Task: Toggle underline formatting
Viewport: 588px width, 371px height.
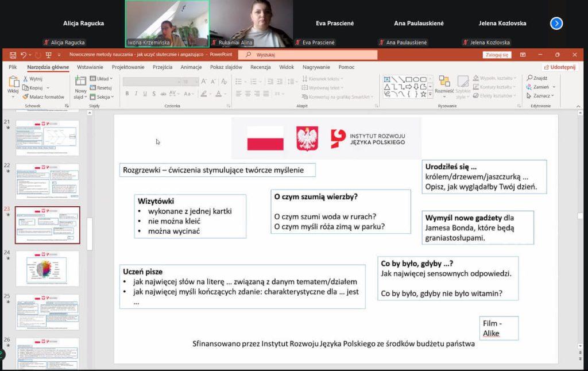Action: coord(145,94)
